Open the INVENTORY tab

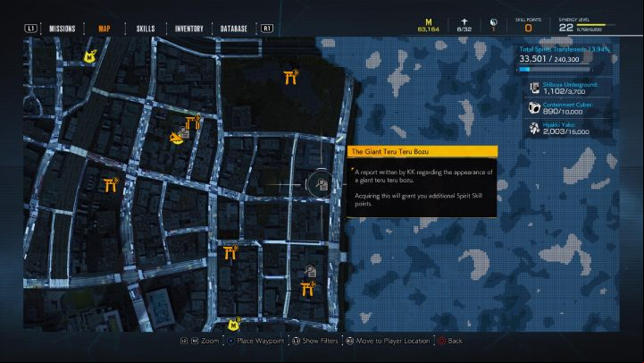click(x=189, y=29)
